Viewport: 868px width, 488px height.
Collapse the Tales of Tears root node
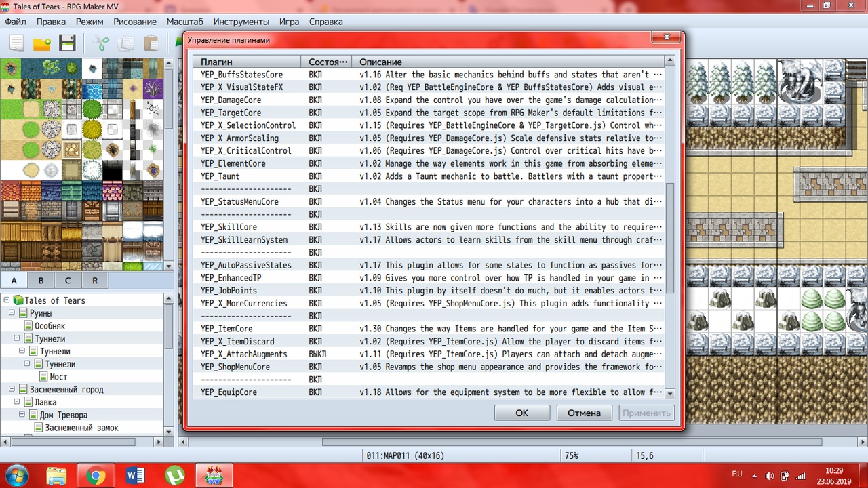pos(7,300)
